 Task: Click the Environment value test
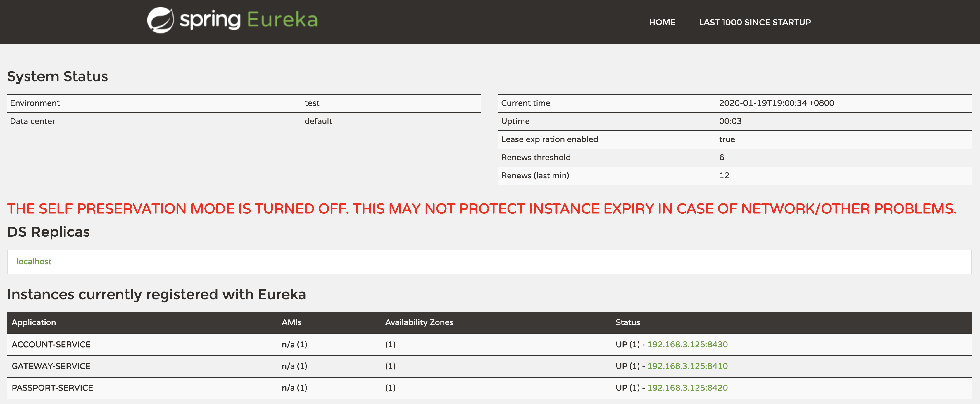click(312, 103)
